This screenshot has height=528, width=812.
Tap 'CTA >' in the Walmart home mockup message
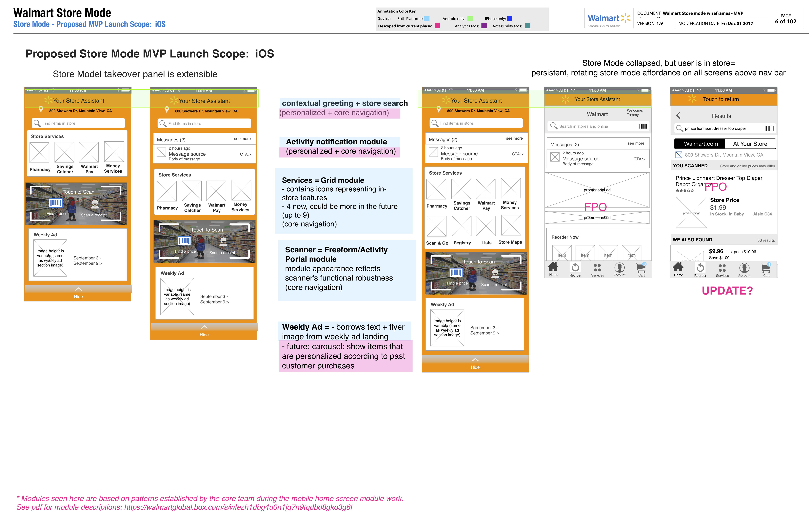tap(639, 159)
